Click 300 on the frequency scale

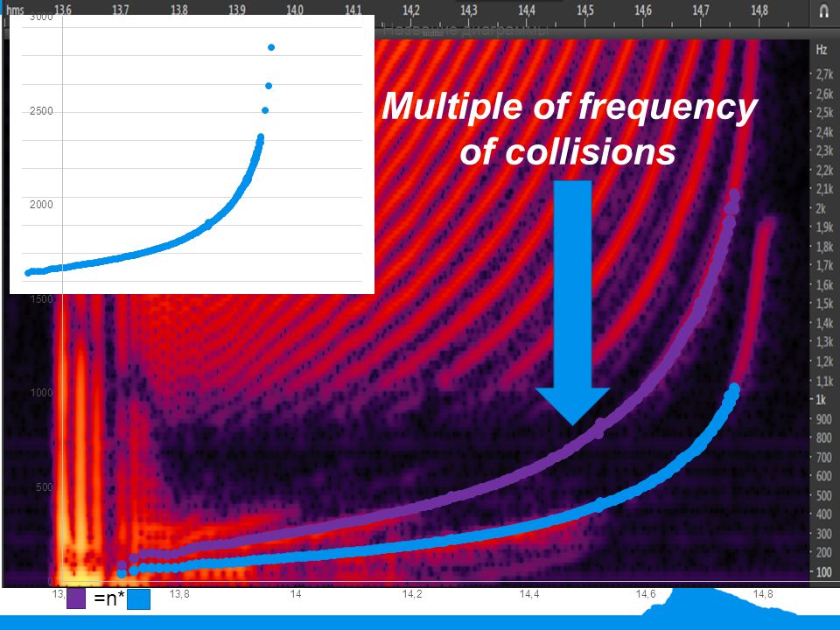[x=824, y=533]
